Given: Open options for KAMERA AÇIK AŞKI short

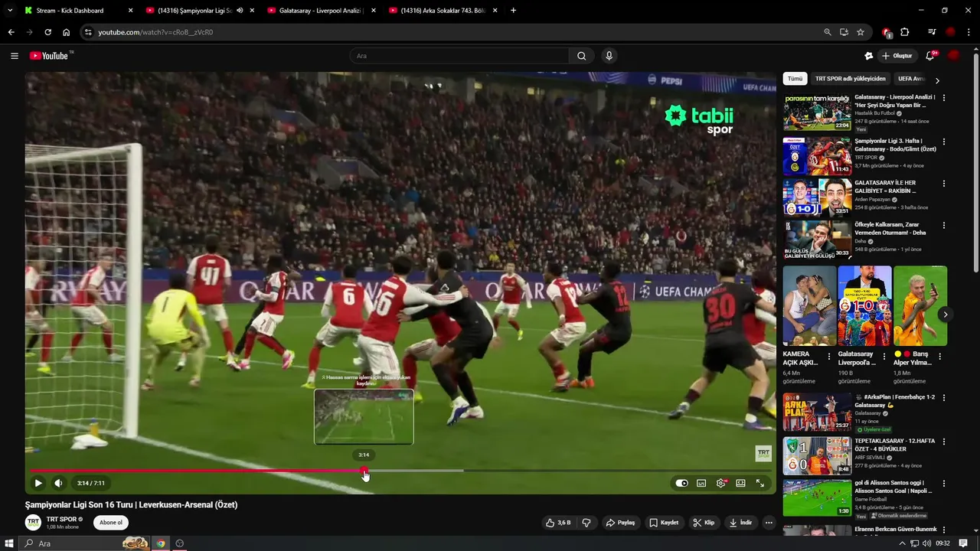Looking at the screenshot, I should click(x=829, y=357).
